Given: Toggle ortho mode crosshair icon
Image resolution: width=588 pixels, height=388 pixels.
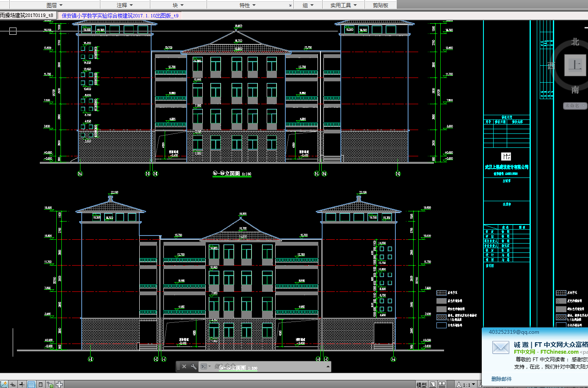Looking at the screenshot, I should point(22,384).
